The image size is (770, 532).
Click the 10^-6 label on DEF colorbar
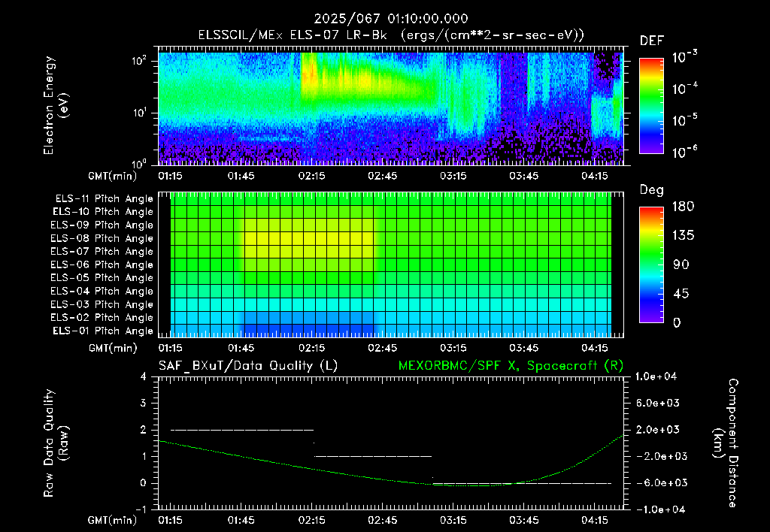pos(684,152)
